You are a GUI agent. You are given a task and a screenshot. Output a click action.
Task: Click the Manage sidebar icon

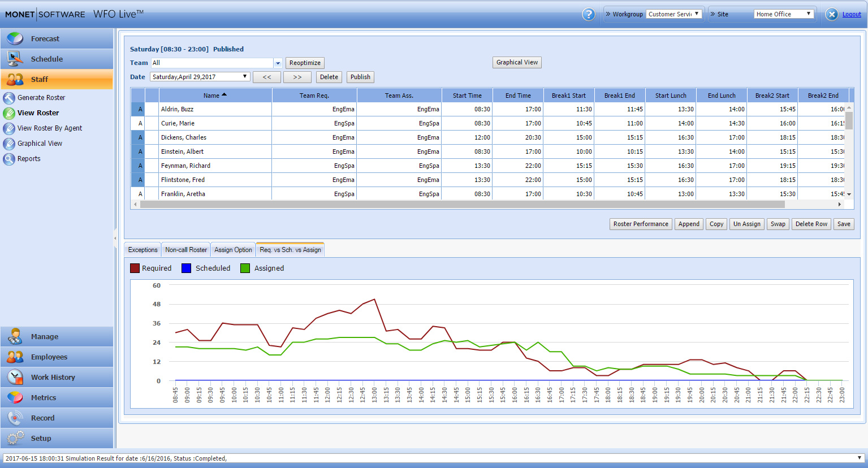coord(15,336)
